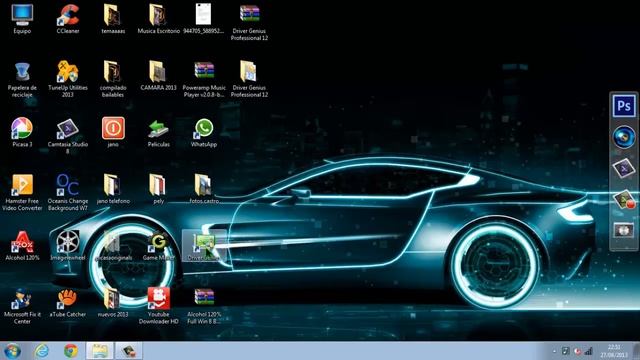Click the red circular tray icon
This screenshot has height=360, width=640.
pos(577,351)
